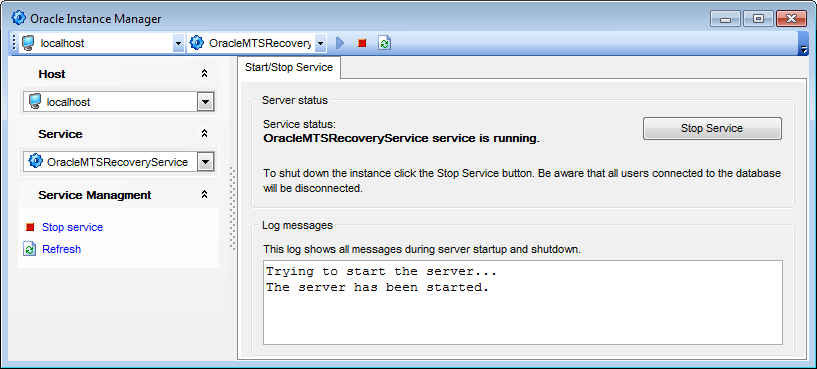This screenshot has width=817, height=369.
Task: Maximize the Oracle Instance Manager window
Action: 758,19
